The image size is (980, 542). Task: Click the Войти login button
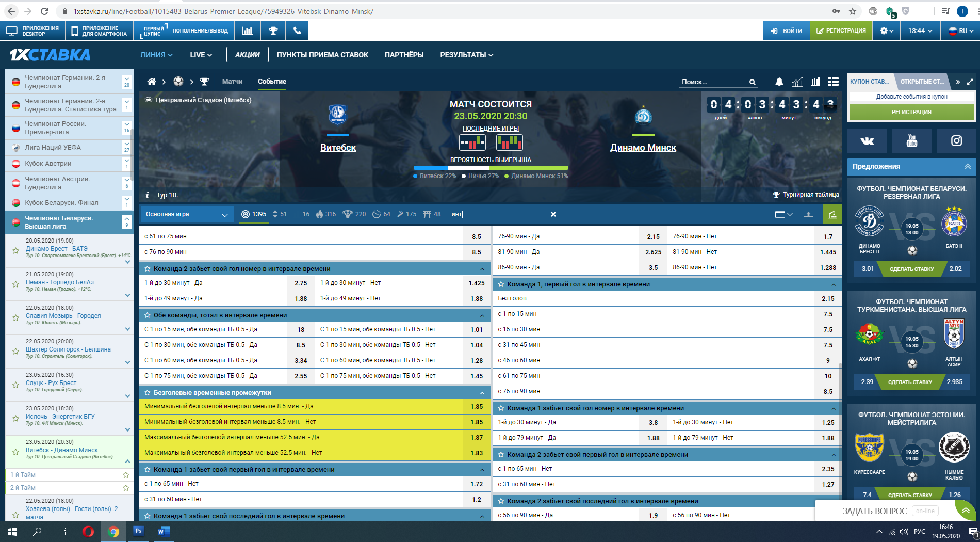coord(787,31)
